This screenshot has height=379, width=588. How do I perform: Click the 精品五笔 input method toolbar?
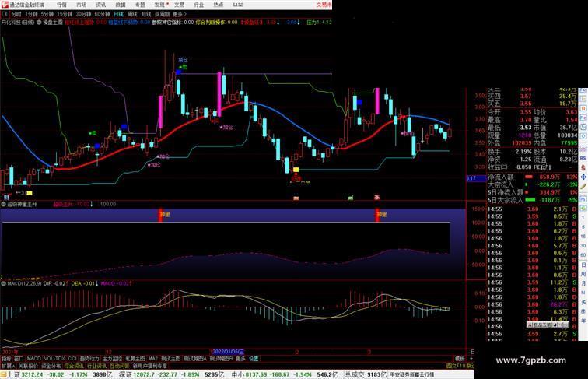(548, 325)
